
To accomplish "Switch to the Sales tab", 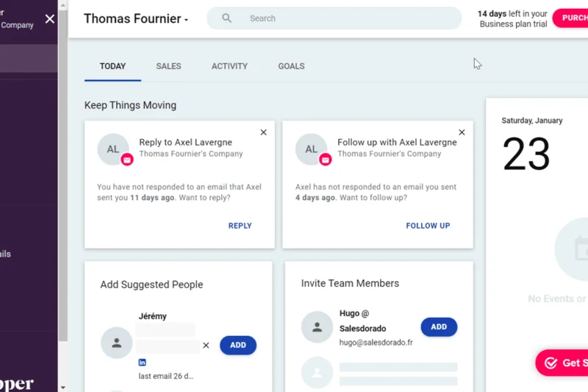I will [x=168, y=66].
